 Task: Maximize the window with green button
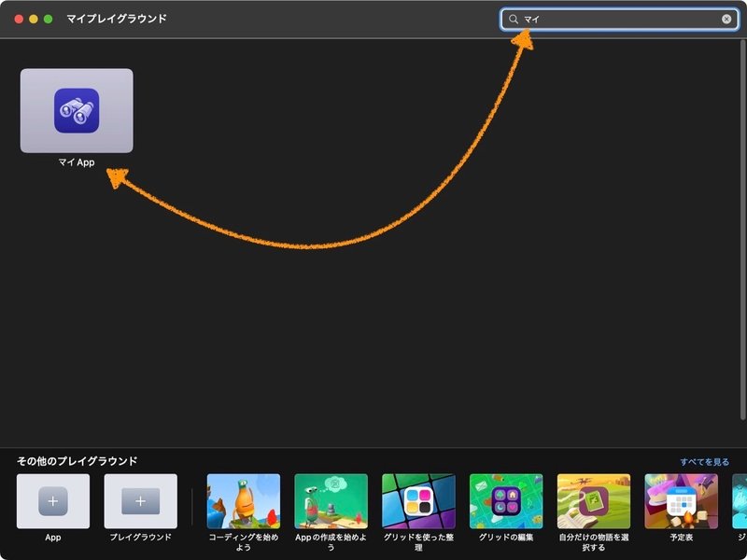48,19
